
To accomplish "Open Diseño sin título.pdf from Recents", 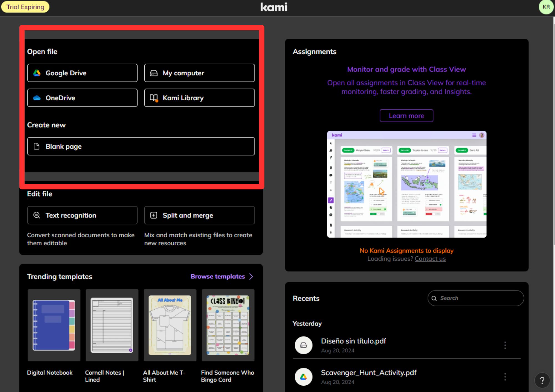I will (353, 341).
